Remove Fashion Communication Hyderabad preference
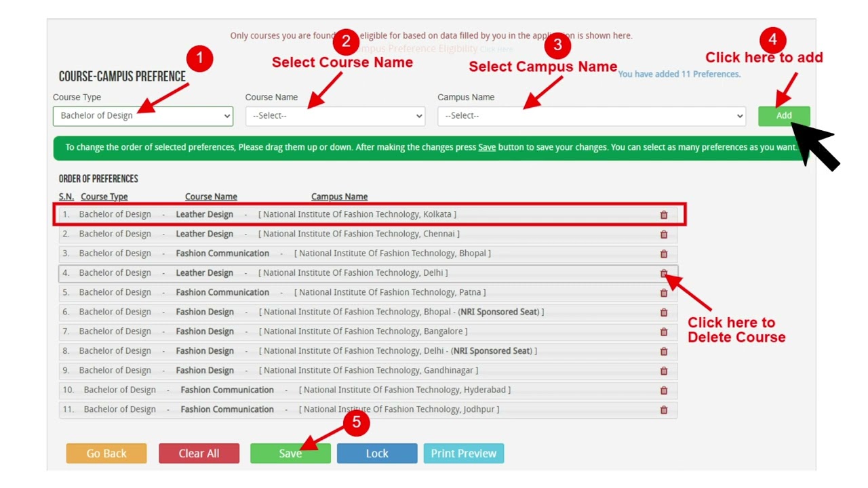 664,390
